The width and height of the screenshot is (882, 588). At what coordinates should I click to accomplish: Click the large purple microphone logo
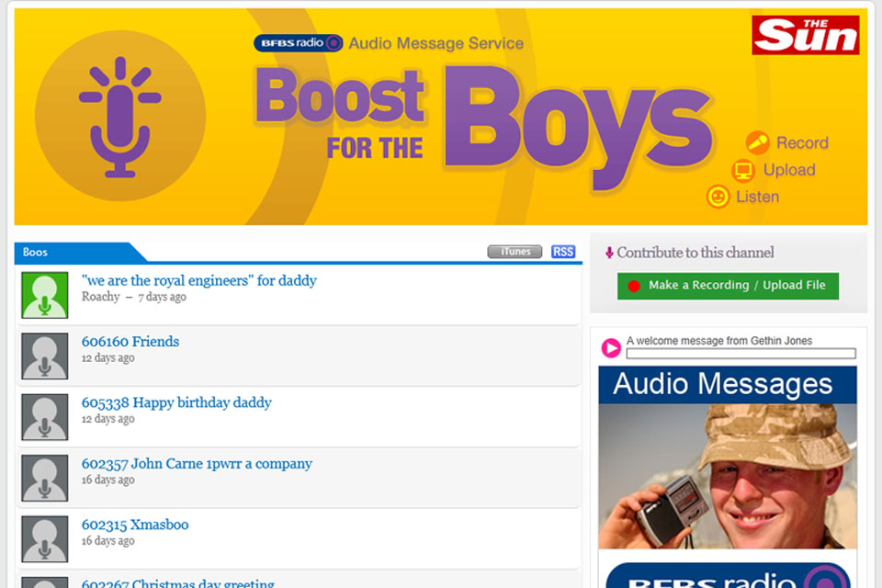(x=119, y=116)
